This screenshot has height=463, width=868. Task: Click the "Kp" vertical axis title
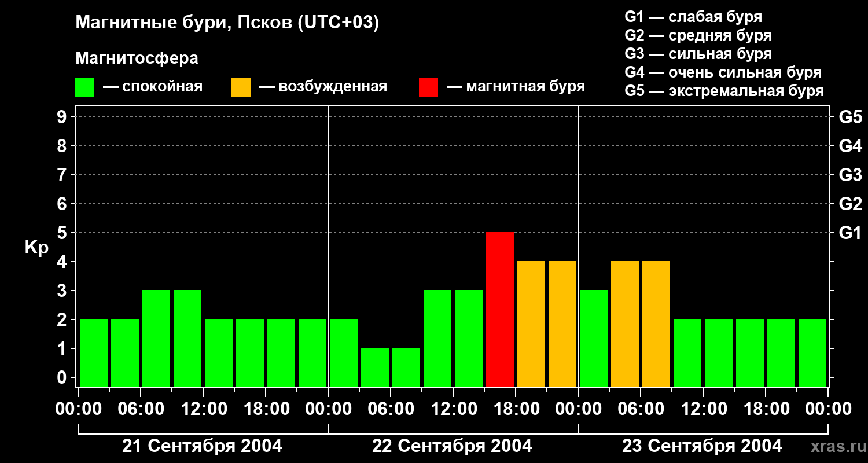36,248
